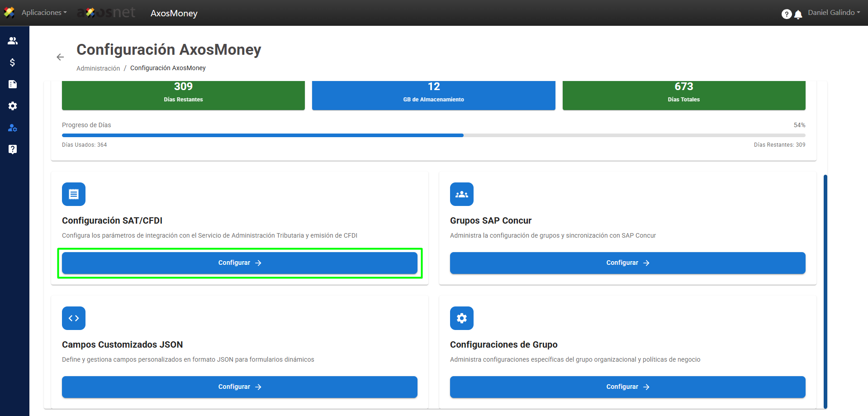This screenshot has height=416, width=868.
Task: Click the settings gear in the sidebar
Action: click(x=13, y=106)
